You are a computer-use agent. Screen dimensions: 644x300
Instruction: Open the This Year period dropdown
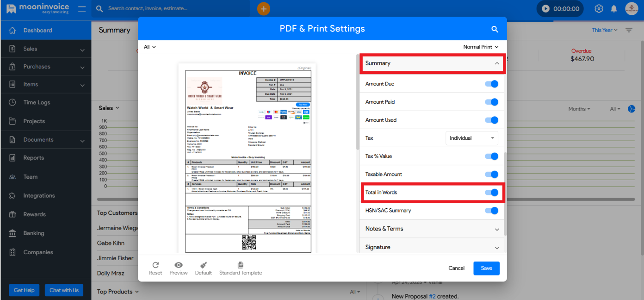click(x=605, y=30)
